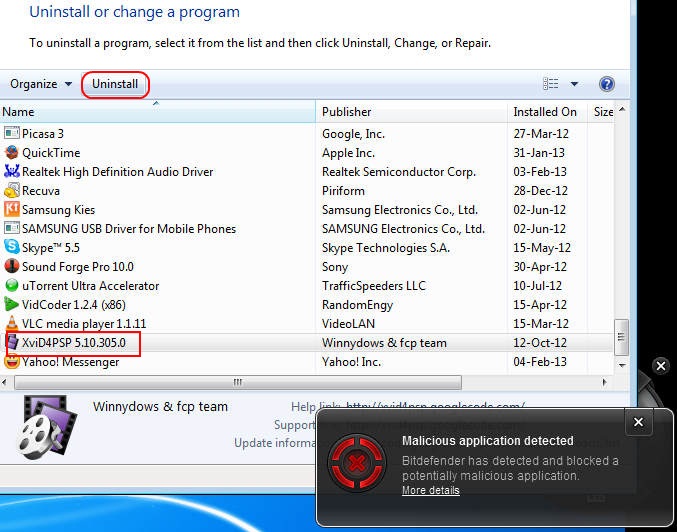Click the QuickTime program icon
The width and height of the screenshot is (677, 532).
(x=12, y=152)
